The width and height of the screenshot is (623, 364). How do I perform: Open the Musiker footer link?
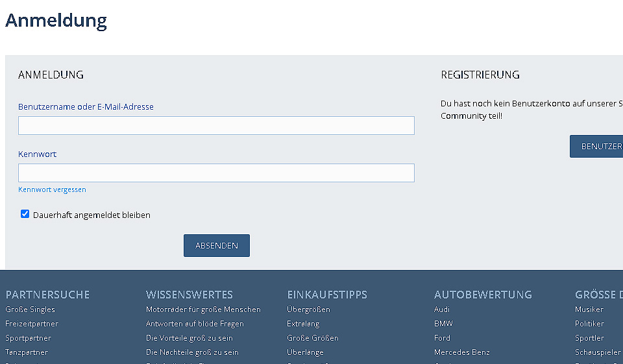(x=589, y=309)
